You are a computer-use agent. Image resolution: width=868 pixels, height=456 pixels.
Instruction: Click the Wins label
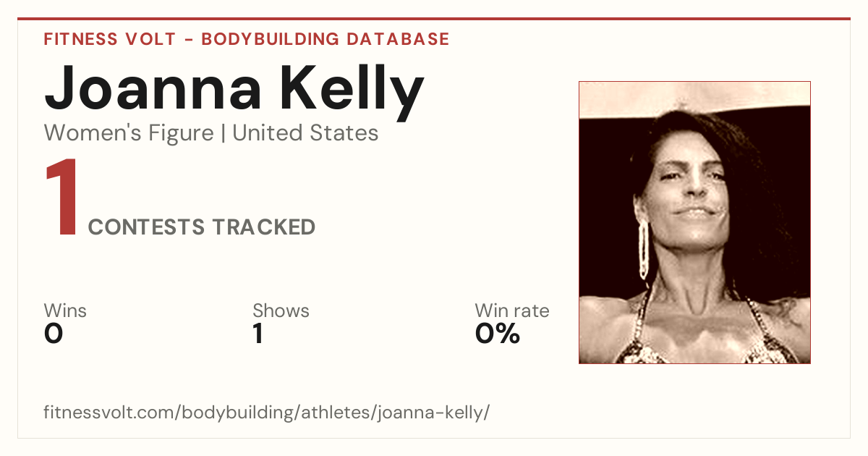coord(65,311)
